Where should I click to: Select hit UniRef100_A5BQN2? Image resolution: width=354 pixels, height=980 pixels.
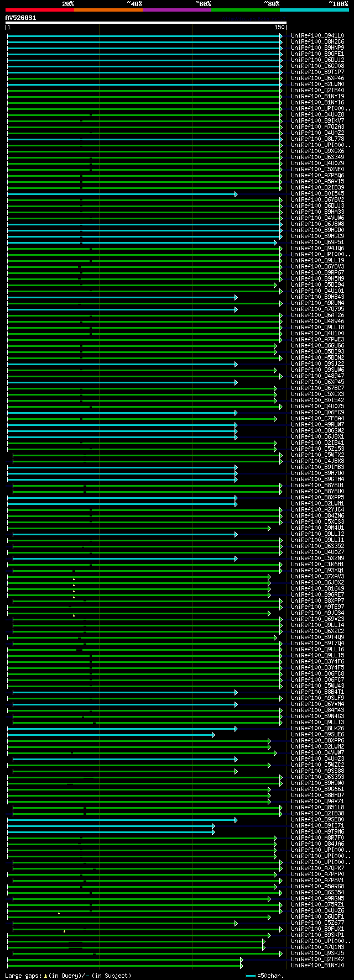pyautogui.click(x=317, y=358)
